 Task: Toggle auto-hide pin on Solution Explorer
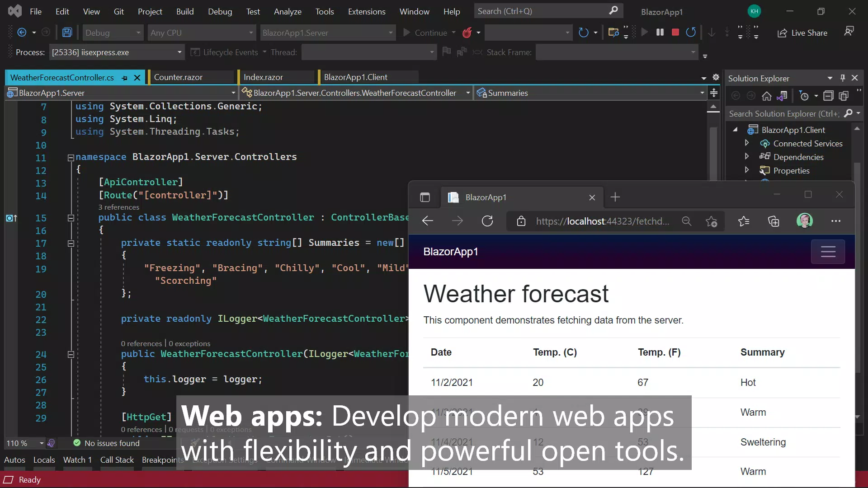pos(843,78)
